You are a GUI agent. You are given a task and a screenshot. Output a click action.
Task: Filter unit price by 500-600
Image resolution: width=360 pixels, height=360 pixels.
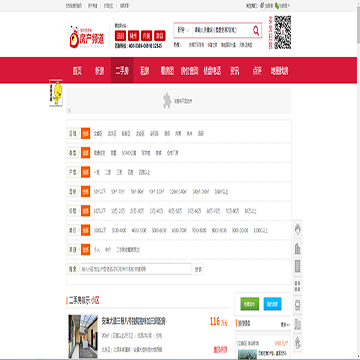pos(159,231)
